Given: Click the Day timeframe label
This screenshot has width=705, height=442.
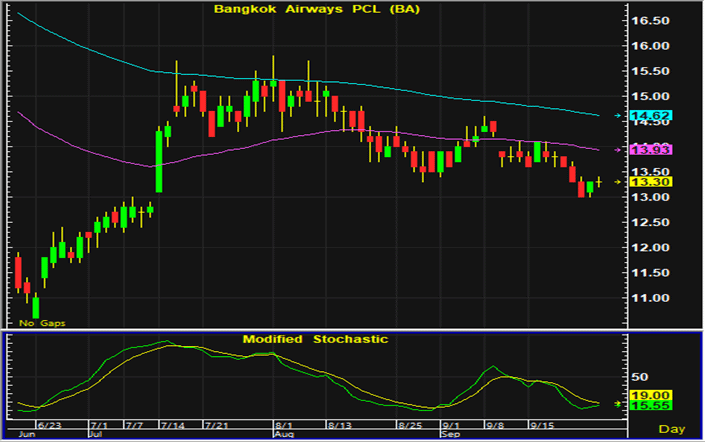Looking at the screenshot, I should (678, 429).
